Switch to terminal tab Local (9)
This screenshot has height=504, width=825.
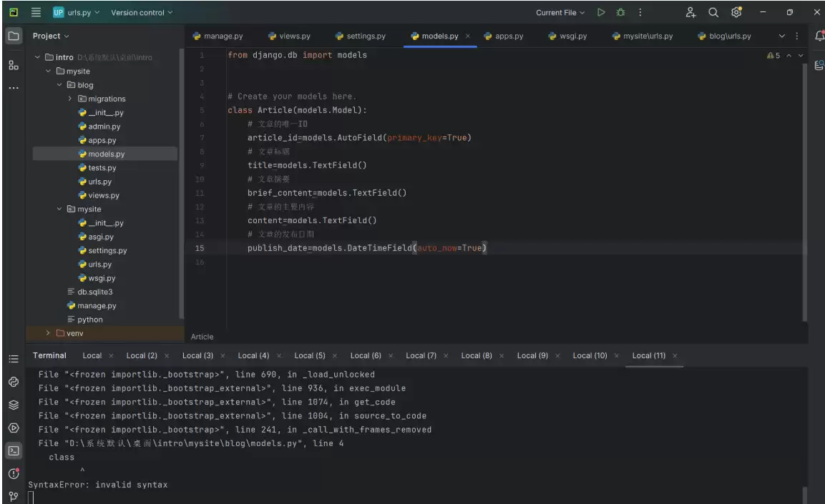click(532, 355)
